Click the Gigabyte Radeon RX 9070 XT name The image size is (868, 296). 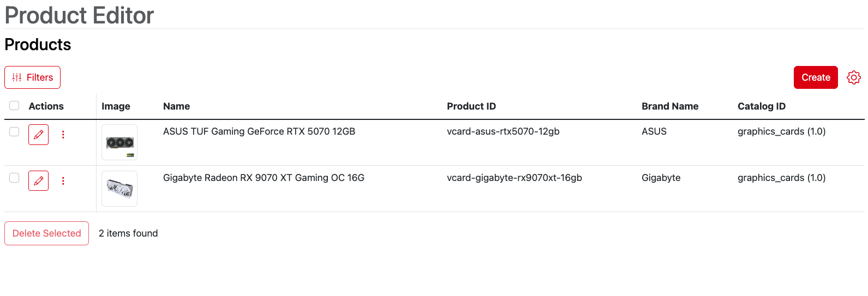point(264,178)
